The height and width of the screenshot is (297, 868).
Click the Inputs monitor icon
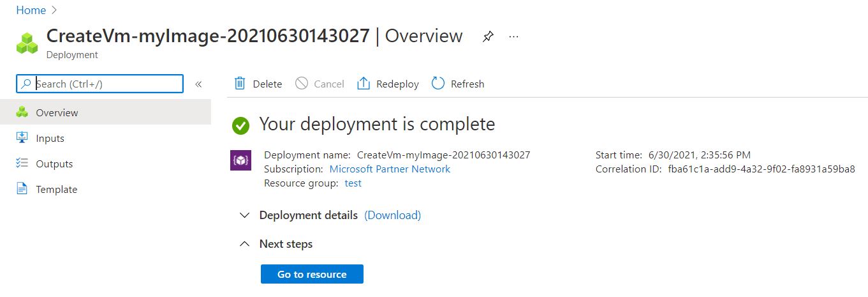click(22, 137)
